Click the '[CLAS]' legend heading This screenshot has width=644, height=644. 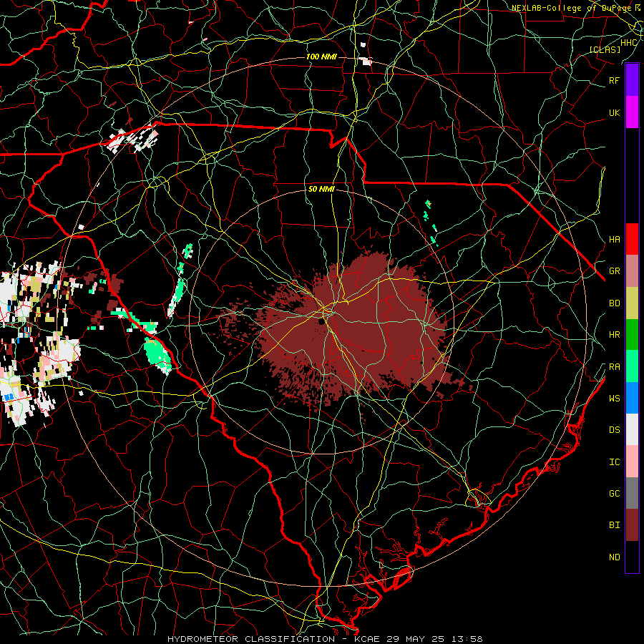(x=605, y=49)
